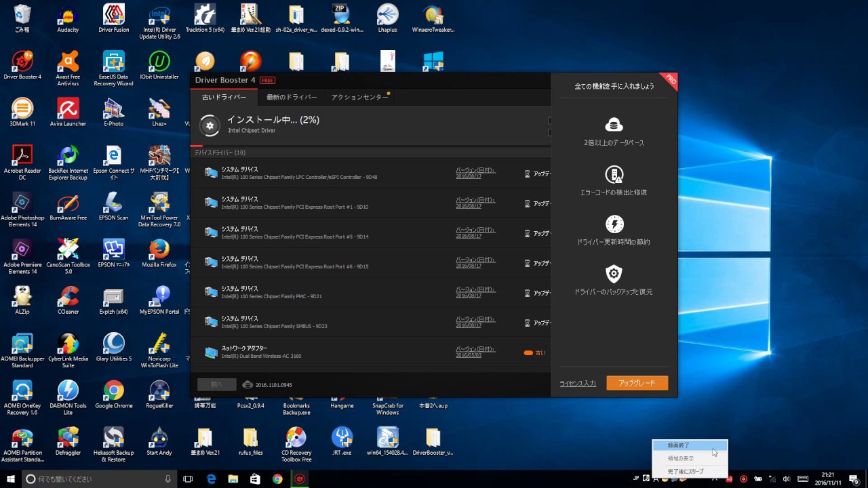This screenshot has height=488, width=868.
Task: Click the error code detection icon
Action: point(614,175)
